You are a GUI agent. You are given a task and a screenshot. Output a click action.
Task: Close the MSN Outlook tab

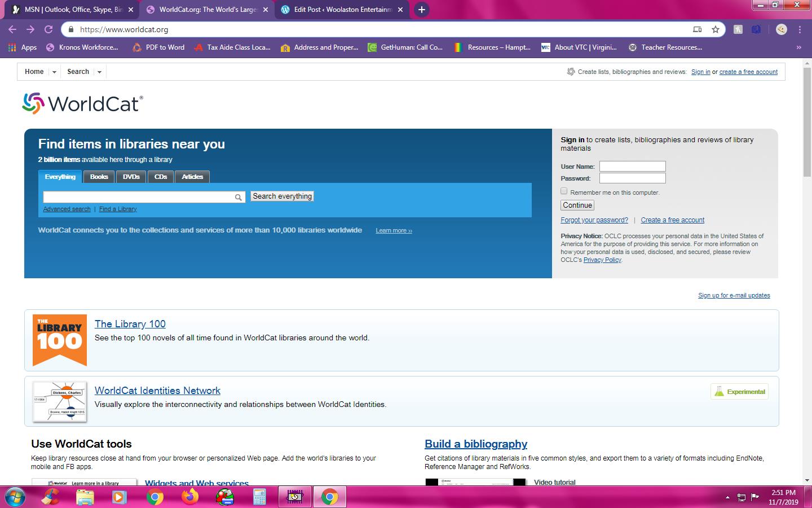[x=131, y=10]
